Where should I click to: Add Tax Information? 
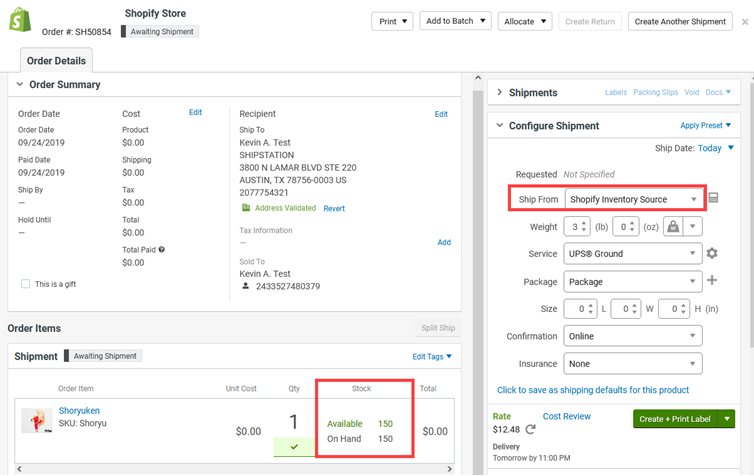444,242
